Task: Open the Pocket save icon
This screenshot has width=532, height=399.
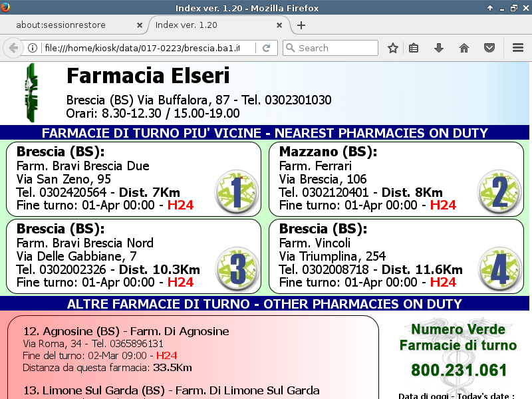Action: tap(489, 48)
